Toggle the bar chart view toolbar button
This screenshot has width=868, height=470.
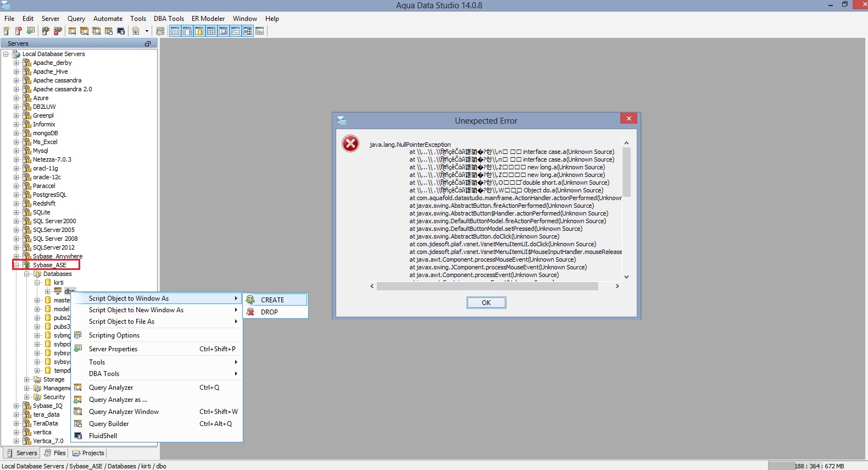pyautogui.click(x=259, y=31)
